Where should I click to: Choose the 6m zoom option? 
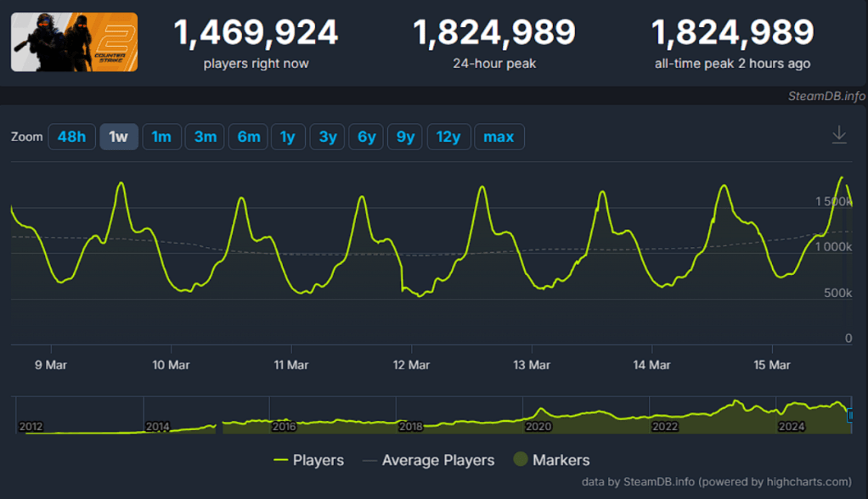(x=248, y=137)
